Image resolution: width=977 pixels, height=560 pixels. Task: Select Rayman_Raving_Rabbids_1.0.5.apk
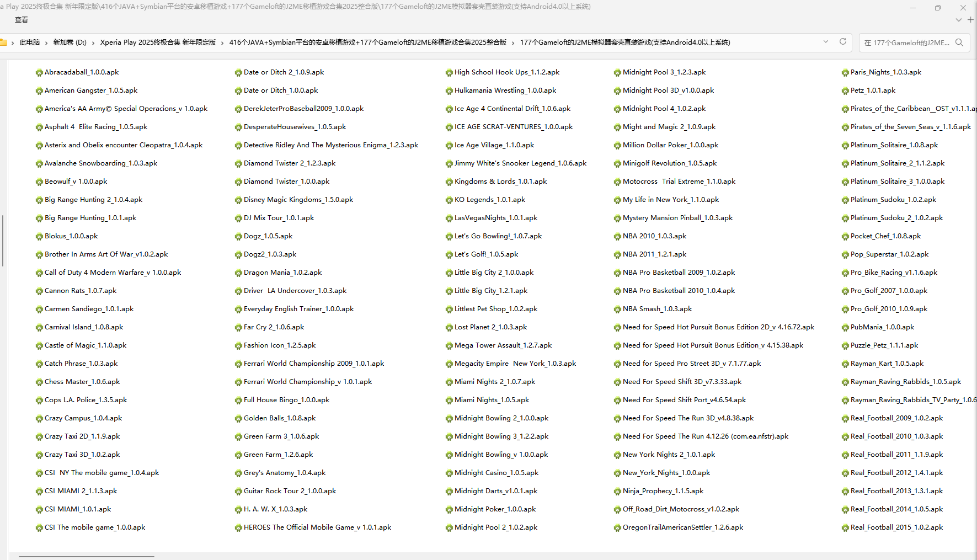point(906,382)
